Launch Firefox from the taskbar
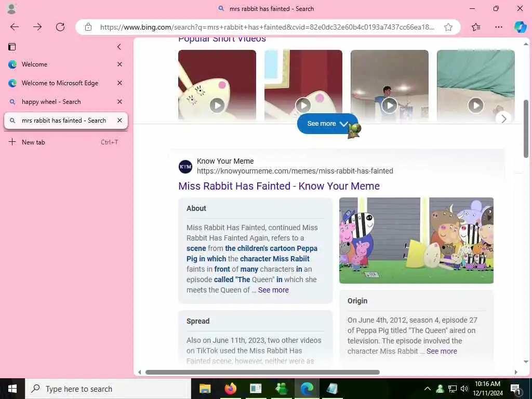This screenshot has height=399, width=532. pos(230,389)
